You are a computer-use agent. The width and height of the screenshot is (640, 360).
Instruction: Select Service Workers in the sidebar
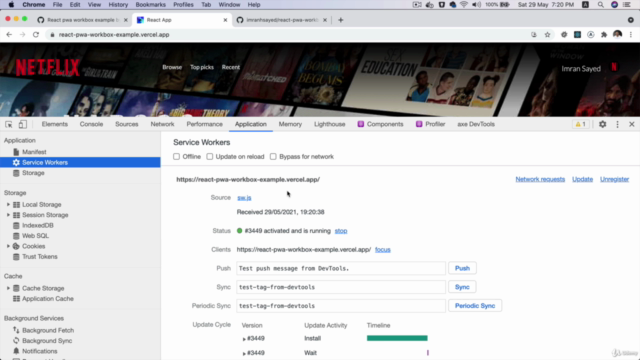pos(80,162)
